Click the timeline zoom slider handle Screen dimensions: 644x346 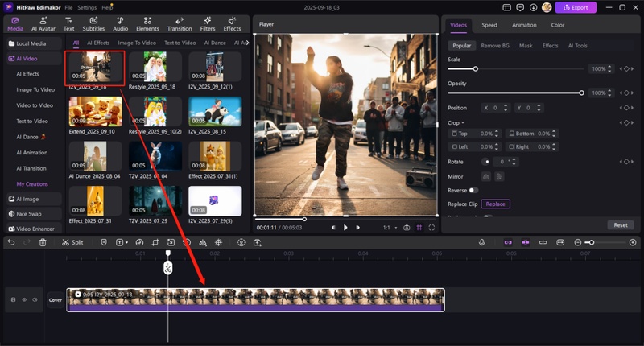(x=592, y=242)
